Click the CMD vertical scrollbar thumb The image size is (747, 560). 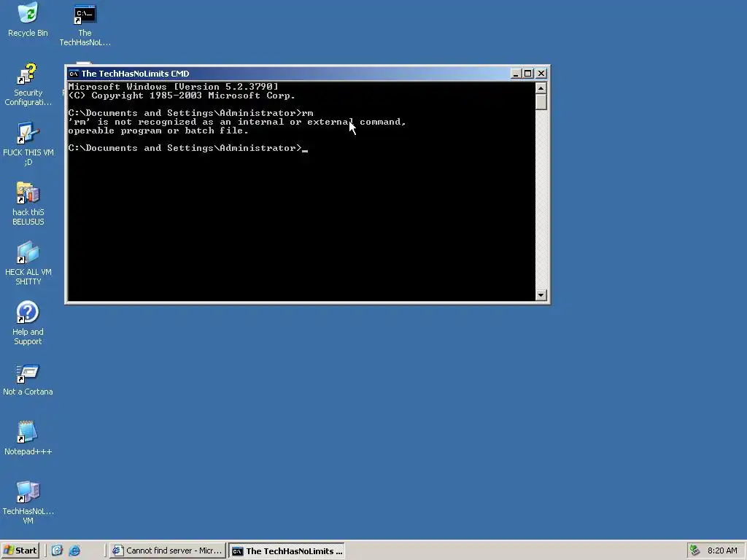pos(541,102)
